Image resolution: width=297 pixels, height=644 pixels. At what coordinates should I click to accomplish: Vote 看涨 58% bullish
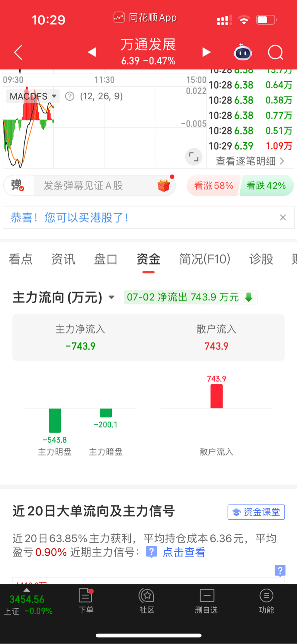coord(213,185)
